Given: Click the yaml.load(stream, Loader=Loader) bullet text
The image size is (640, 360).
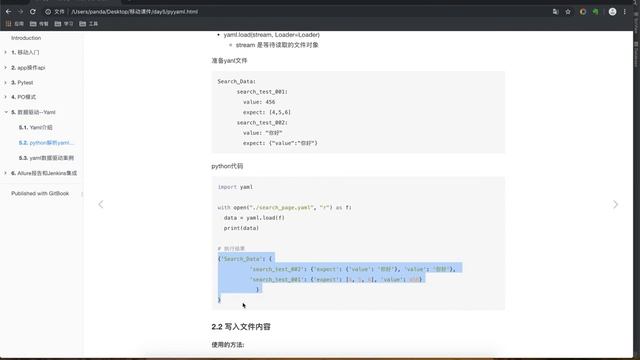Looking at the screenshot, I should (x=272, y=35).
